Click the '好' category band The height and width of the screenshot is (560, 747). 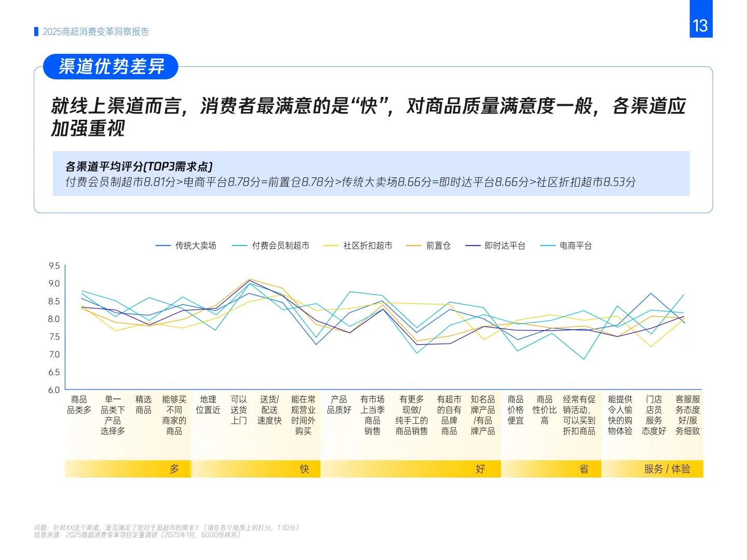click(x=411, y=469)
